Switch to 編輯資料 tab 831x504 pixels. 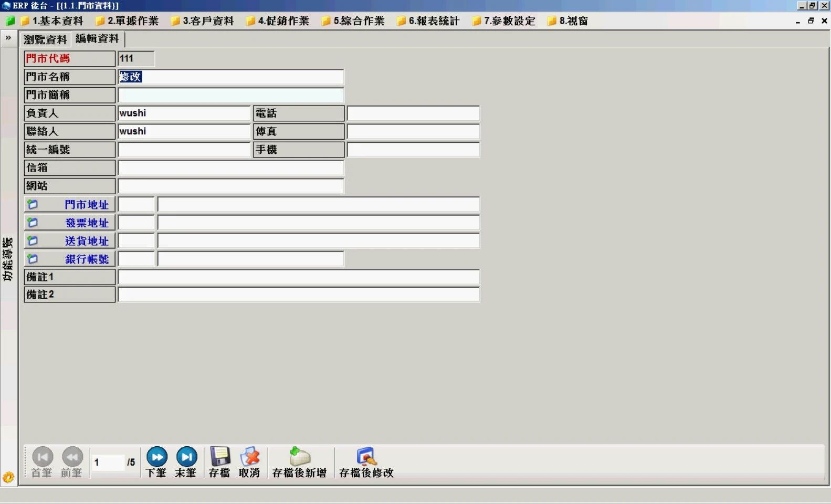tap(98, 39)
